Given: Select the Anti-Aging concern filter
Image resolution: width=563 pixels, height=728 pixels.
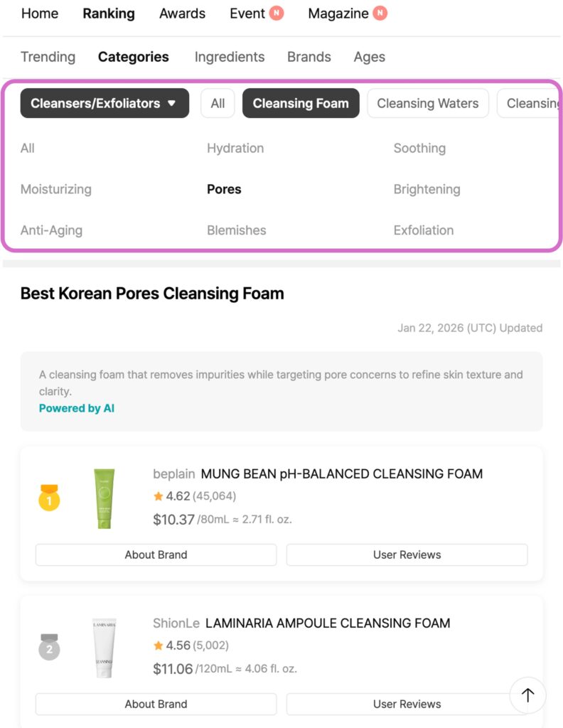Looking at the screenshot, I should coord(51,230).
